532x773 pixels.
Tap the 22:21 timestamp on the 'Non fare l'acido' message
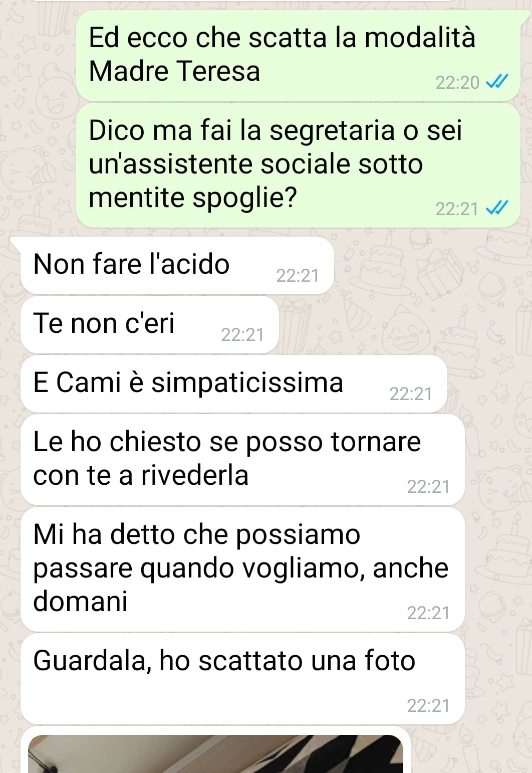coord(298,275)
